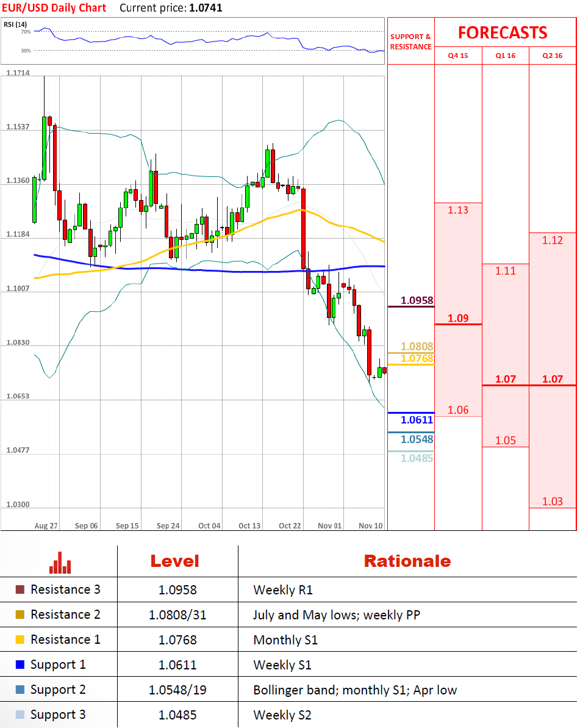Viewport: 580px width, 728px height.
Task: Click the 1.06 forecast low in Q4 15
Action: pyautogui.click(x=458, y=410)
